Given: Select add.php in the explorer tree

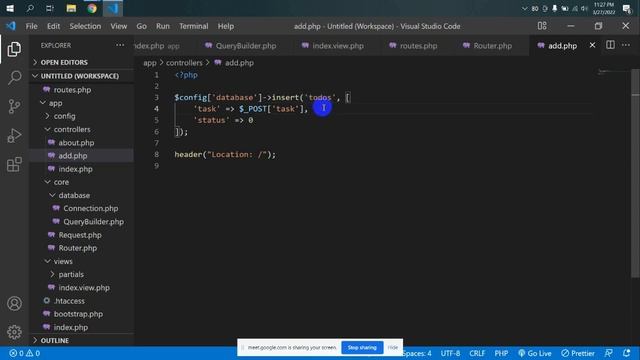Looking at the screenshot, I should [x=82, y=156].
